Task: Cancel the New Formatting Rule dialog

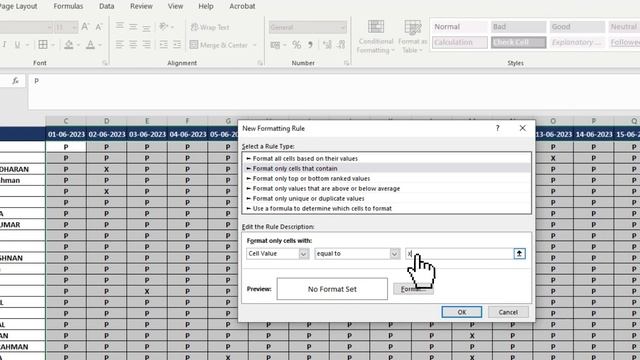Action: point(508,312)
